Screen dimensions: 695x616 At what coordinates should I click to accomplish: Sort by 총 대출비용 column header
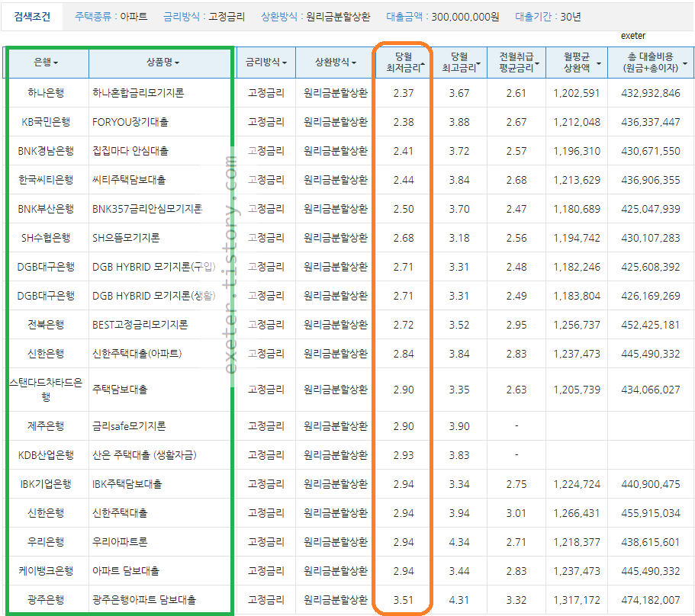point(651,63)
